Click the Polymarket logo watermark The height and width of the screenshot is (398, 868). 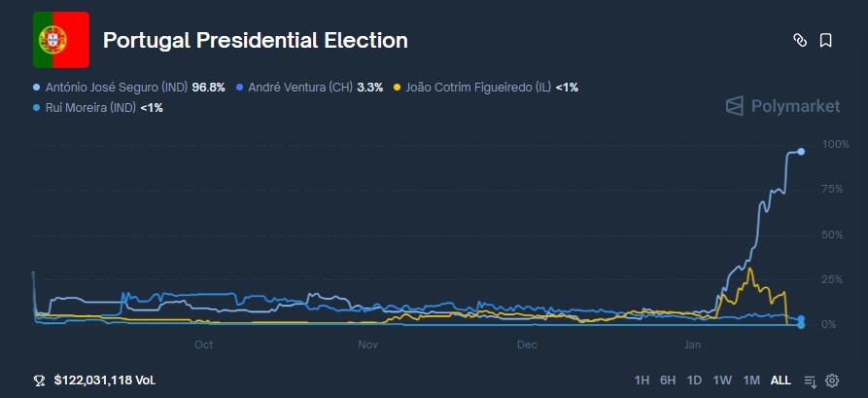782,106
